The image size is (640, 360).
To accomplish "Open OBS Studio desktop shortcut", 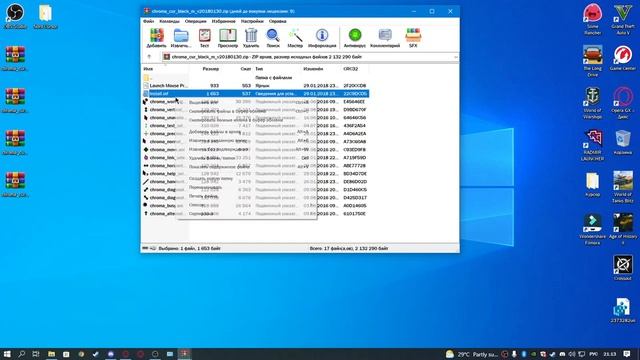I will click(15, 16).
